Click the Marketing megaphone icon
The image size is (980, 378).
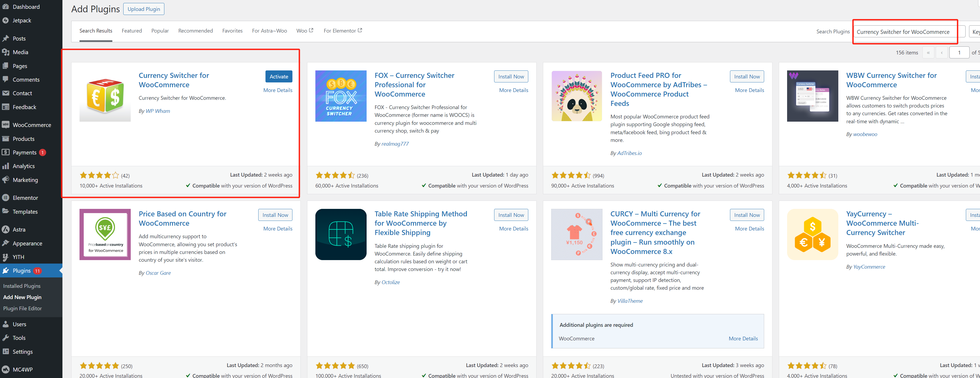coord(6,180)
